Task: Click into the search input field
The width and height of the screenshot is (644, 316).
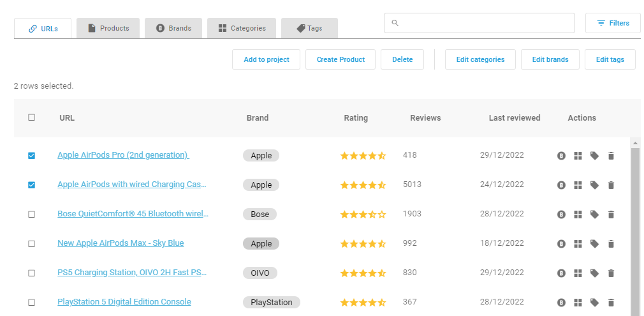Action: 479,23
